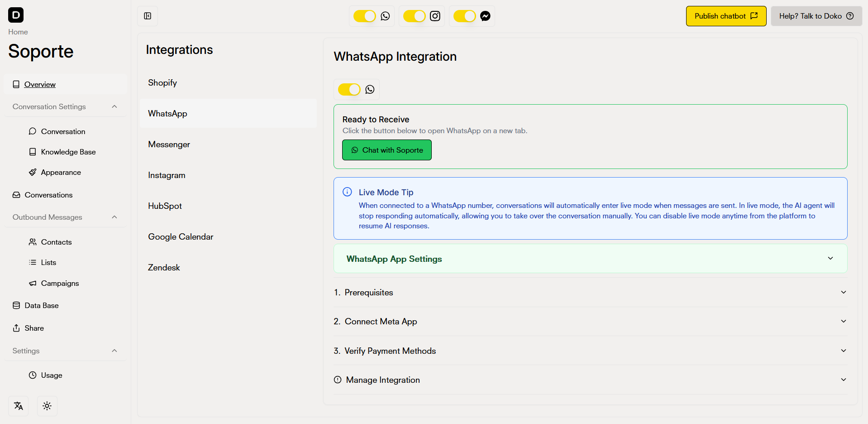868x424 pixels.
Task: Open the Data Base page
Action: 42,305
